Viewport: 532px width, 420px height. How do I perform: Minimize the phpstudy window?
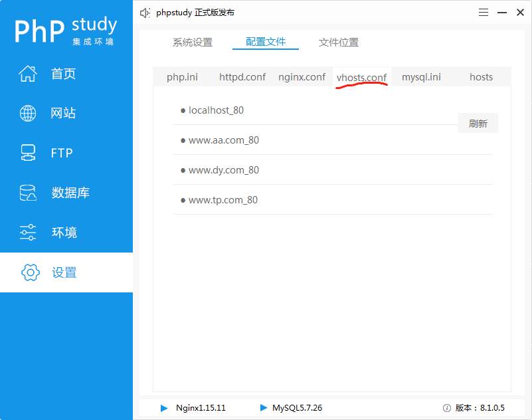(x=502, y=13)
